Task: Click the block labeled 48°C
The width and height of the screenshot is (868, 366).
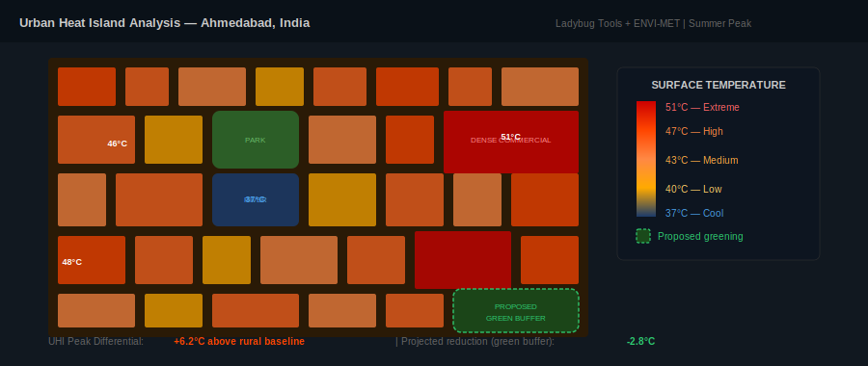Action: click(92, 260)
